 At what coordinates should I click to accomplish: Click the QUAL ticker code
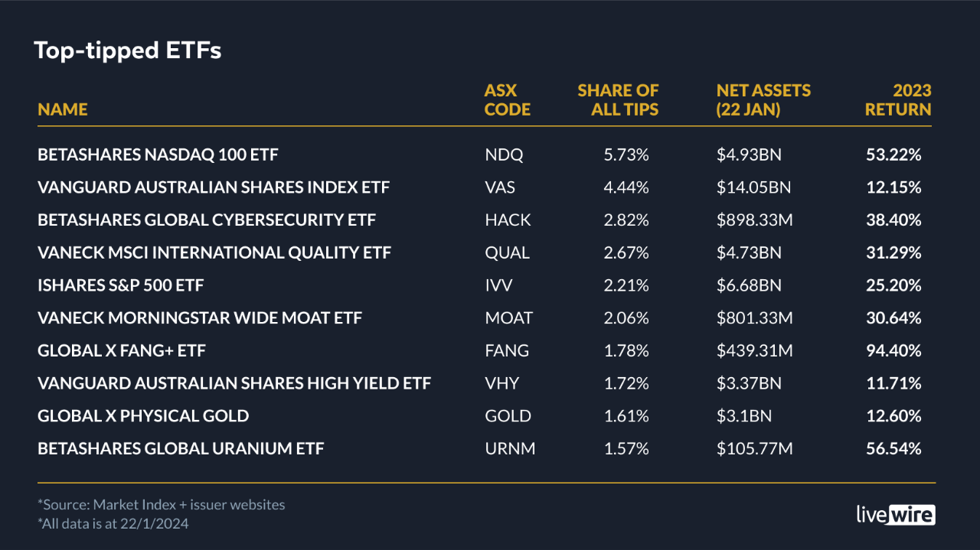(x=507, y=252)
